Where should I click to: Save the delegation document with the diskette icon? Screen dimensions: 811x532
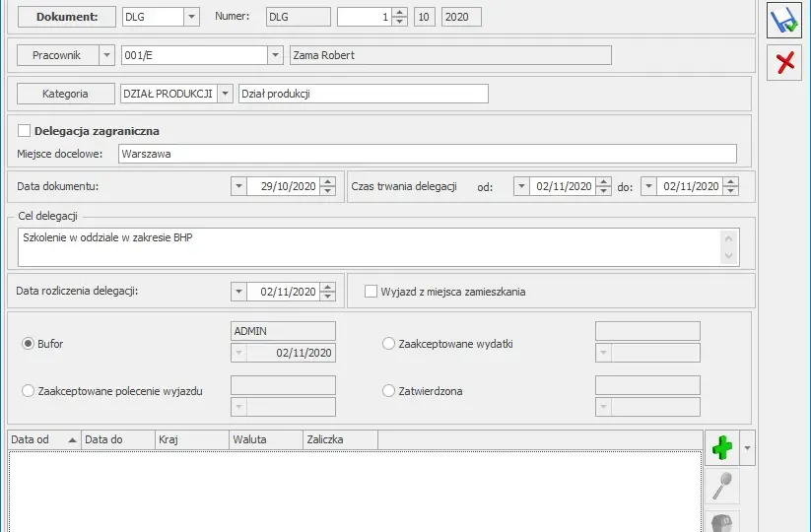784,22
